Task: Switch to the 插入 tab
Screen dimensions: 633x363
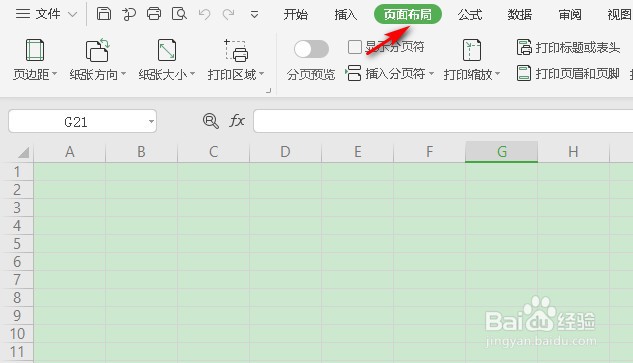Action: point(346,15)
